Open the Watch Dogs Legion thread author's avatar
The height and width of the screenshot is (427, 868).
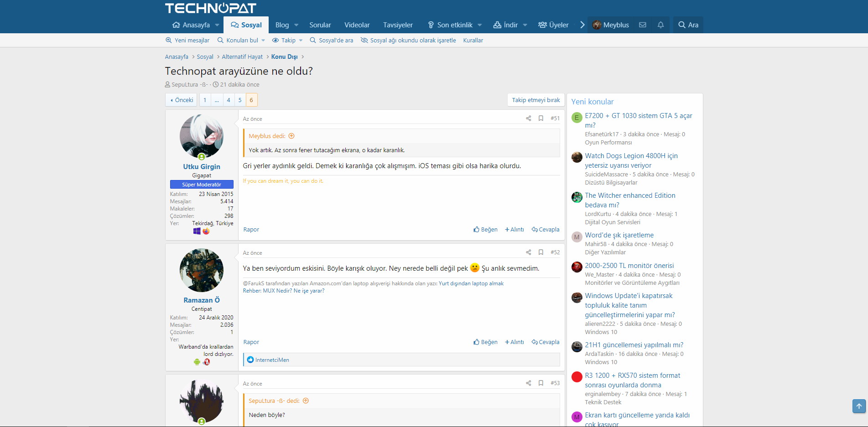pos(577,157)
